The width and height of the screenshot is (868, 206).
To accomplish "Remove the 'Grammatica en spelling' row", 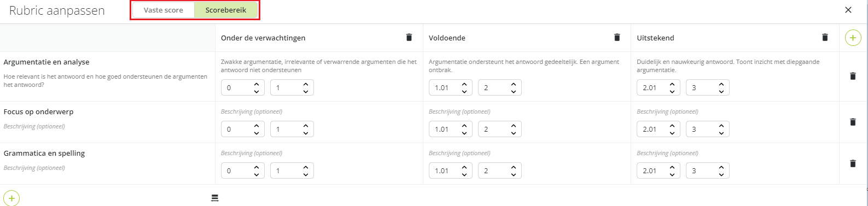I will (x=852, y=163).
